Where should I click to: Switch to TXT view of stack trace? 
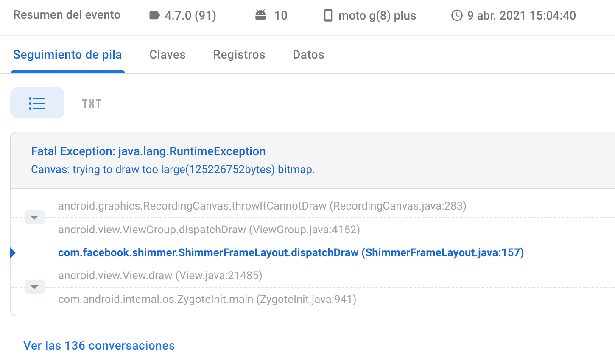pyautogui.click(x=92, y=104)
